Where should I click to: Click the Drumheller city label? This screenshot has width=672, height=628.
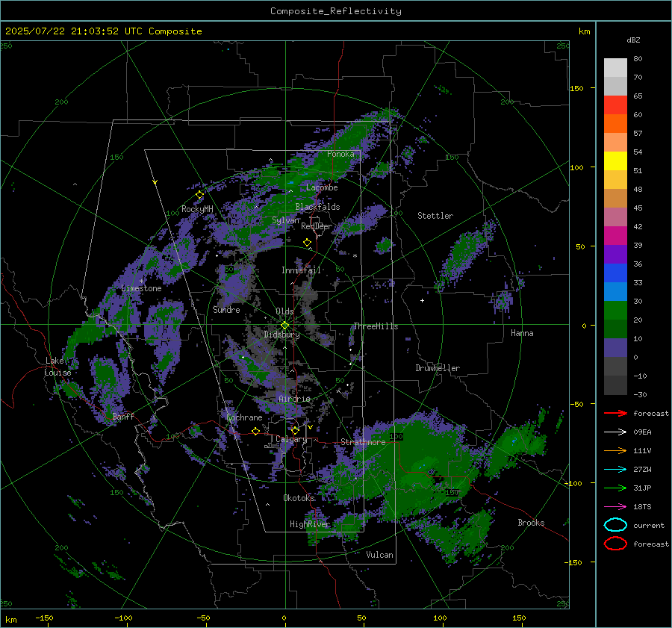point(438,368)
